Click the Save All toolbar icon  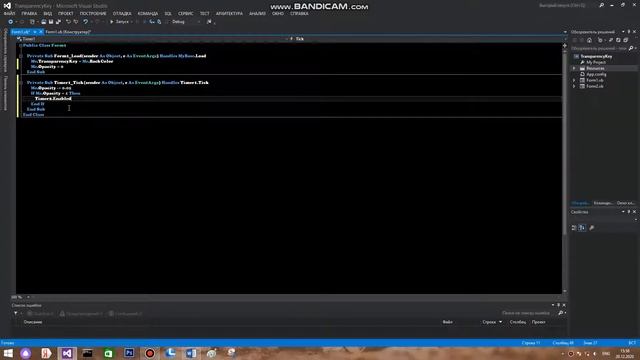point(58,22)
